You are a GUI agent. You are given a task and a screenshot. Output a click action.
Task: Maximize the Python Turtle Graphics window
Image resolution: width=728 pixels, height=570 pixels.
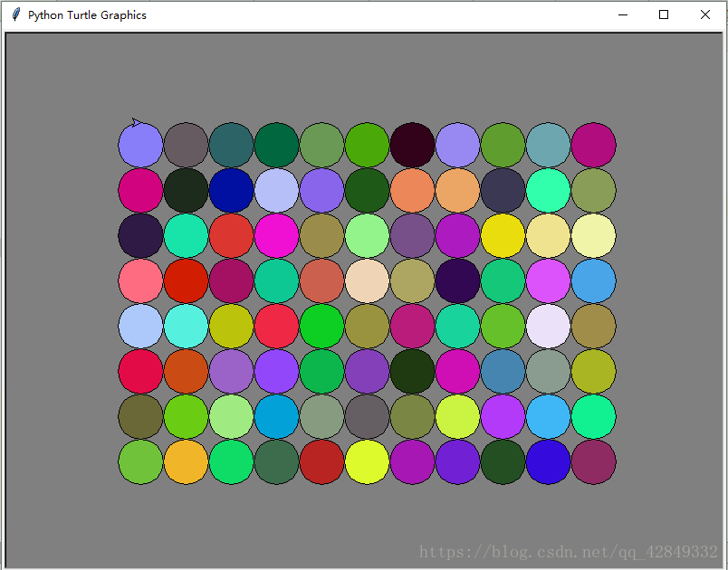[x=664, y=14]
